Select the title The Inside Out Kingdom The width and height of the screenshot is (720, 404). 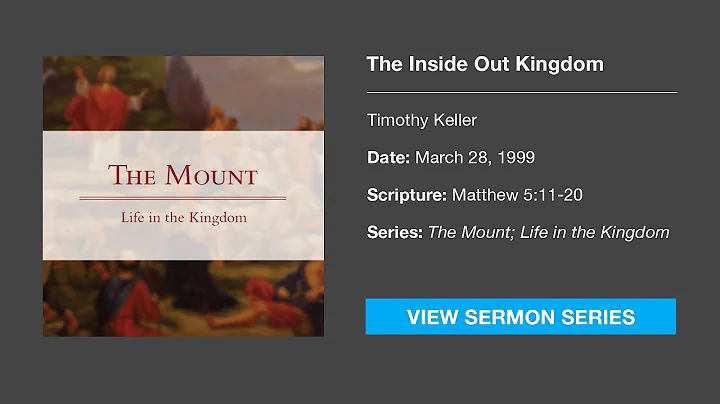[x=485, y=64]
